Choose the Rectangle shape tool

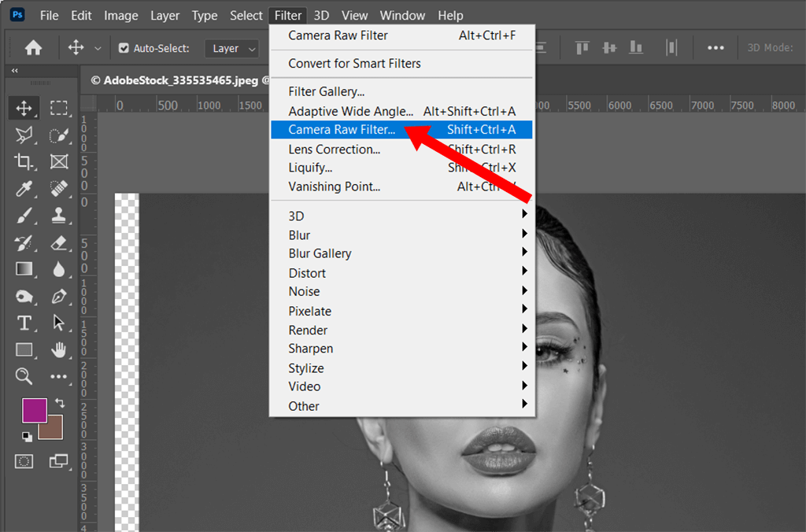(x=24, y=350)
